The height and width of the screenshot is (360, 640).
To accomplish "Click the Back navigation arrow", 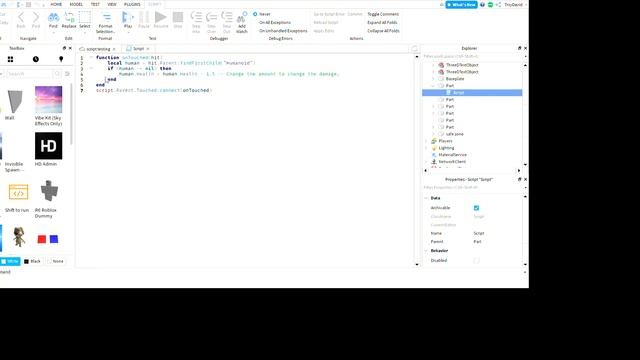I will pos(21,17).
